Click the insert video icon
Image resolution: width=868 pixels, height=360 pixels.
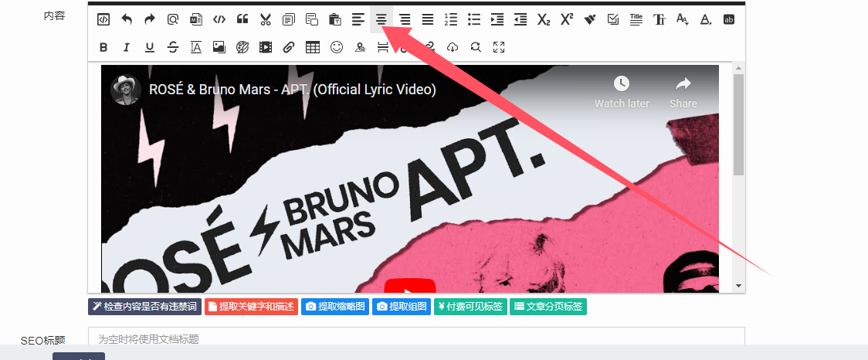[266, 48]
